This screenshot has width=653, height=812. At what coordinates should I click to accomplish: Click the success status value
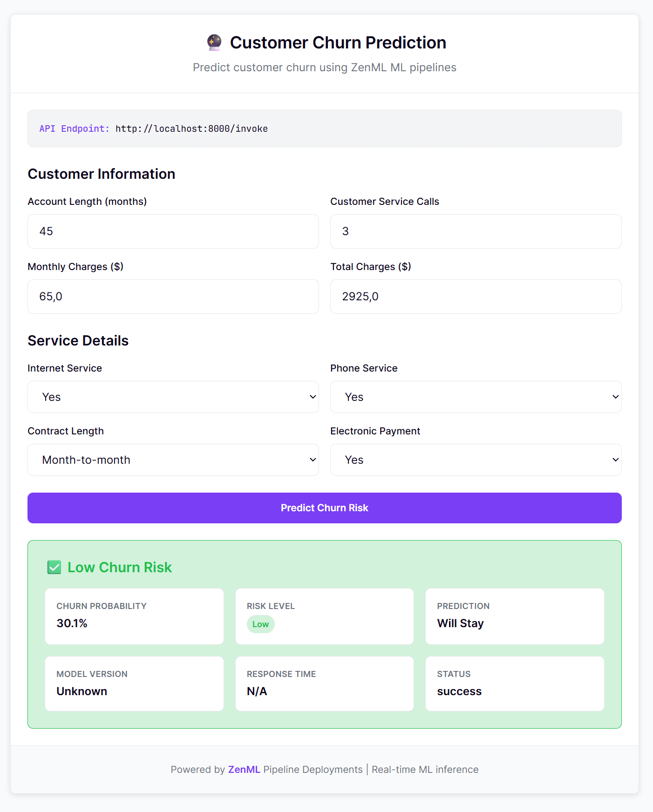(x=459, y=691)
